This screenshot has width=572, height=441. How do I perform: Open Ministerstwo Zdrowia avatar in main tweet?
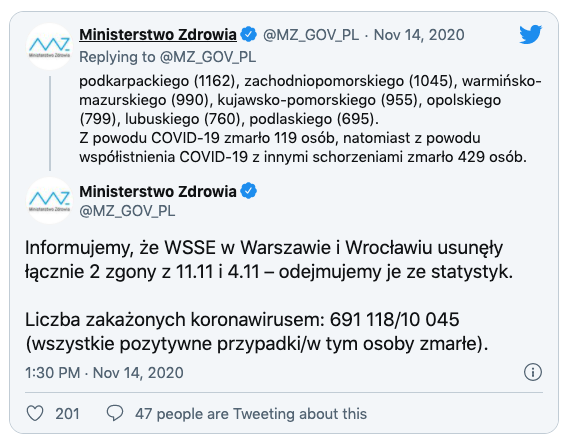(x=50, y=201)
